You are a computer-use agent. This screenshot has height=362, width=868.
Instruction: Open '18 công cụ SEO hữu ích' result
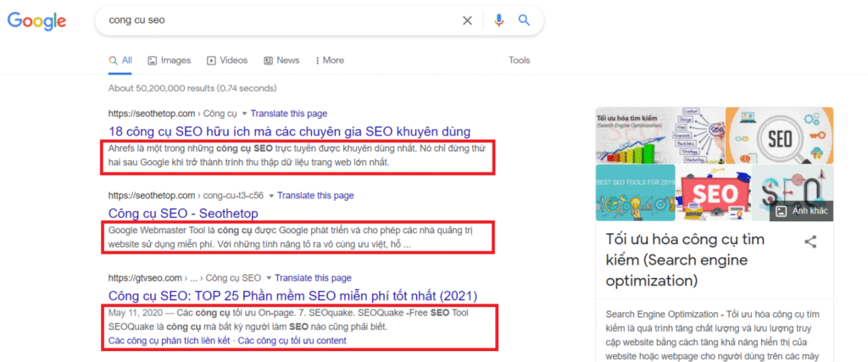[x=289, y=131]
